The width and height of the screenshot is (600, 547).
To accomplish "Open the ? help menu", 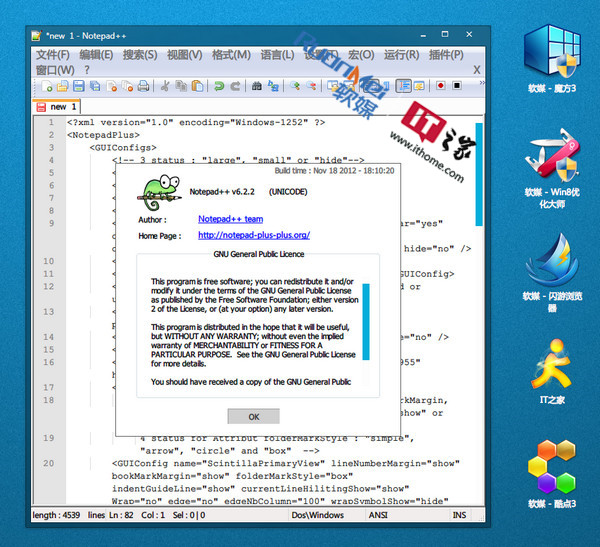I will [x=87, y=70].
